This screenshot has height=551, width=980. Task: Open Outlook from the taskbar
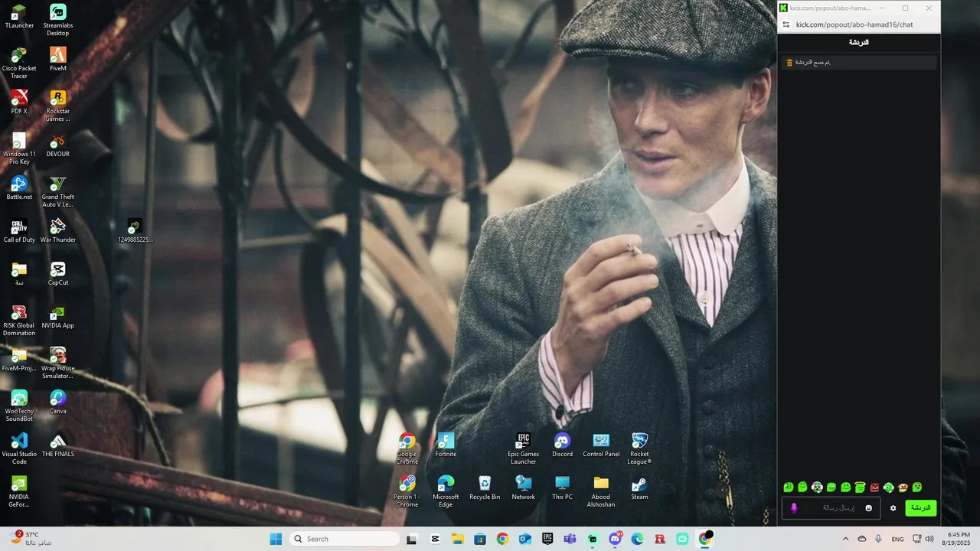coord(525,539)
